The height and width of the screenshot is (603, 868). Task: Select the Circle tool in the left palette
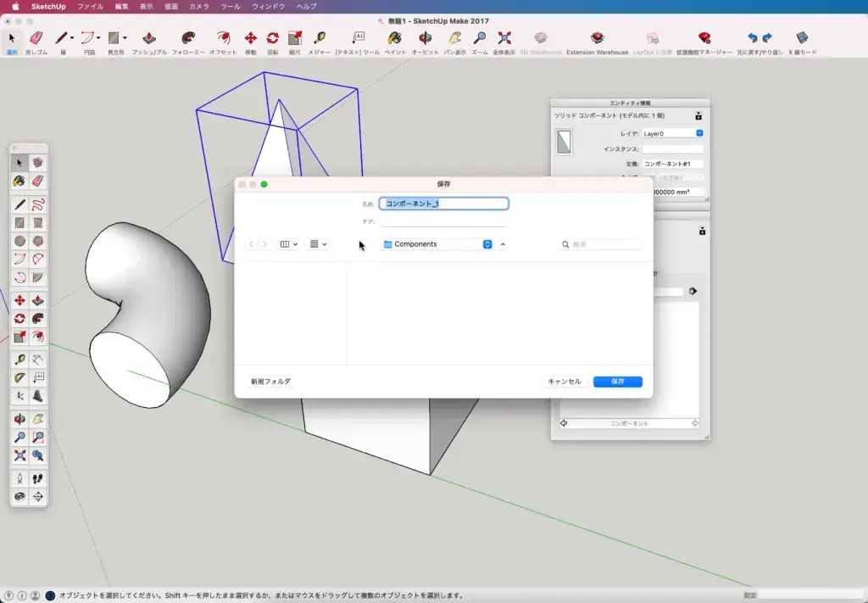coord(19,242)
